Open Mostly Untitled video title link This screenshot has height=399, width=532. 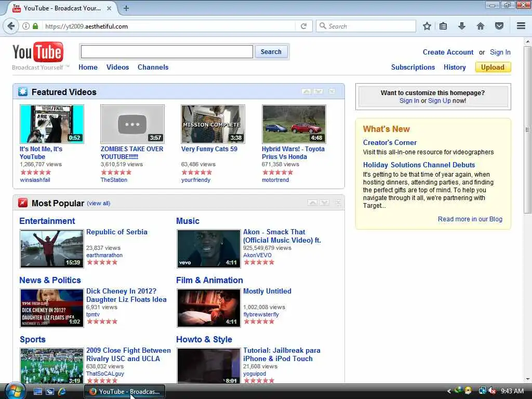267,291
